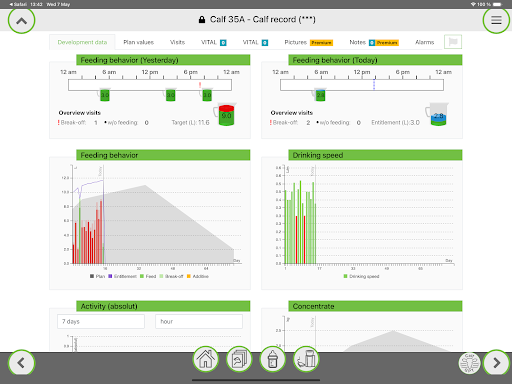Switch to the Visits tab

pyautogui.click(x=177, y=42)
